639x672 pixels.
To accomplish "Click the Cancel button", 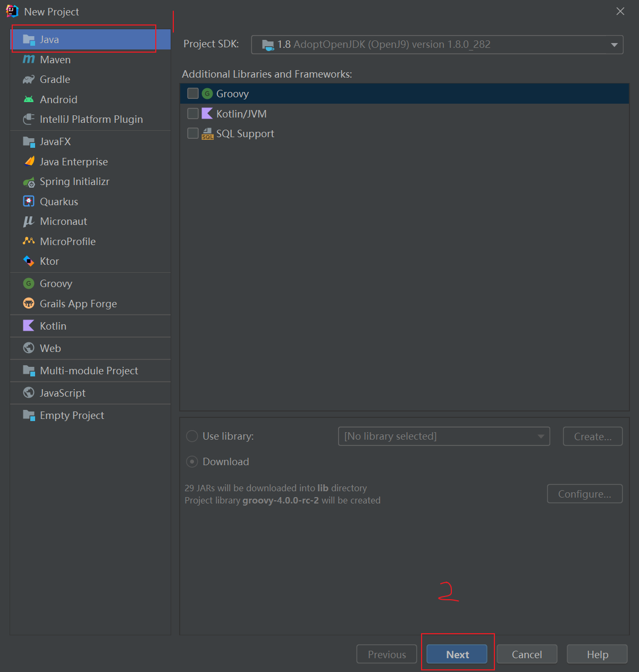I will tap(527, 654).
